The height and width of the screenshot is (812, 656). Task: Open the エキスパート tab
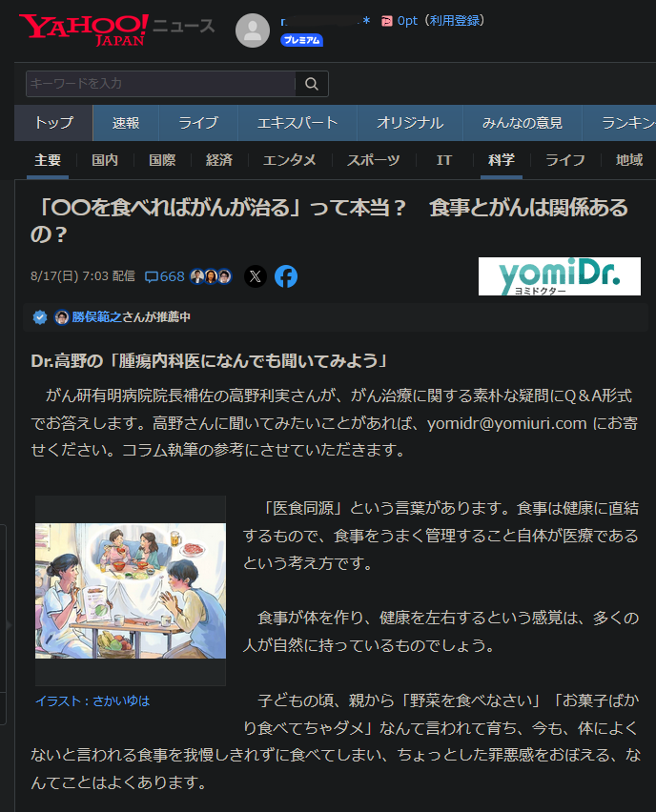pos(297,123)
